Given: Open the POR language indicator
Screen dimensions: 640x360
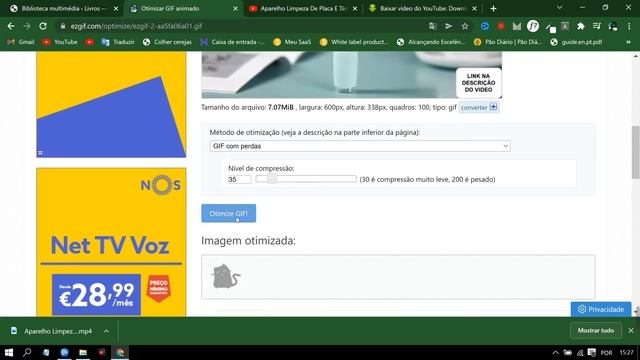Looking at the screenshot, I should point(607,353).
